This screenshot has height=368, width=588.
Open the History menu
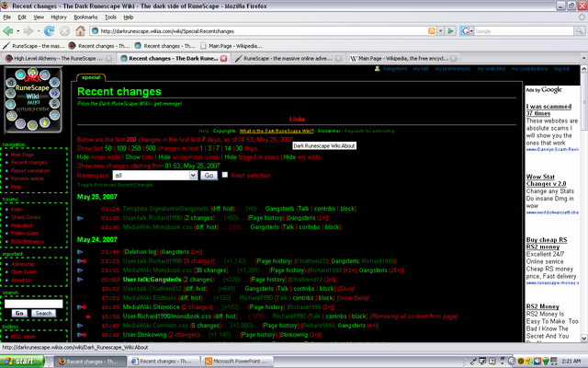click(59, 17)
